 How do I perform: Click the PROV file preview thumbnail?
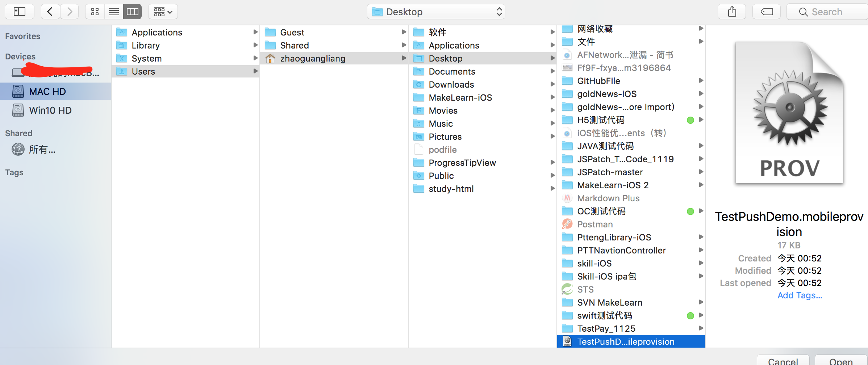click(789, 113)
